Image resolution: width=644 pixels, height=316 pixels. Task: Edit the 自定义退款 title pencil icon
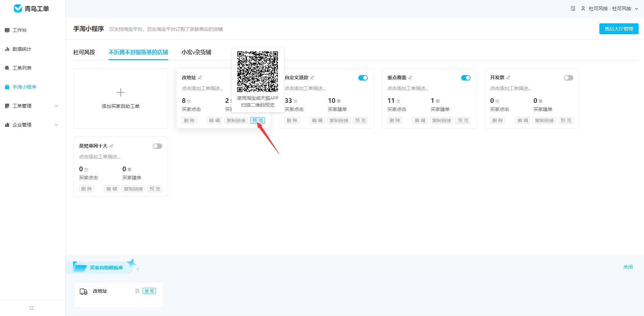312,77
